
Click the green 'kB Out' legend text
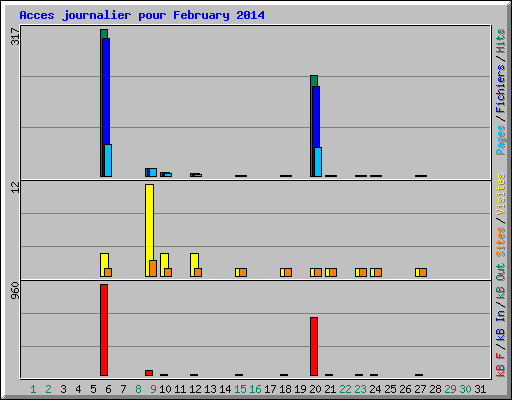[x=500, y=282]
